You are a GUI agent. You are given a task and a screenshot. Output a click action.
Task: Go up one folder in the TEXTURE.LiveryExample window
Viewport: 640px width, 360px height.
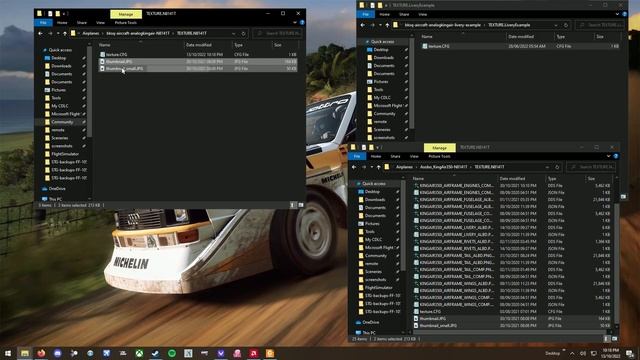[387, 25]
